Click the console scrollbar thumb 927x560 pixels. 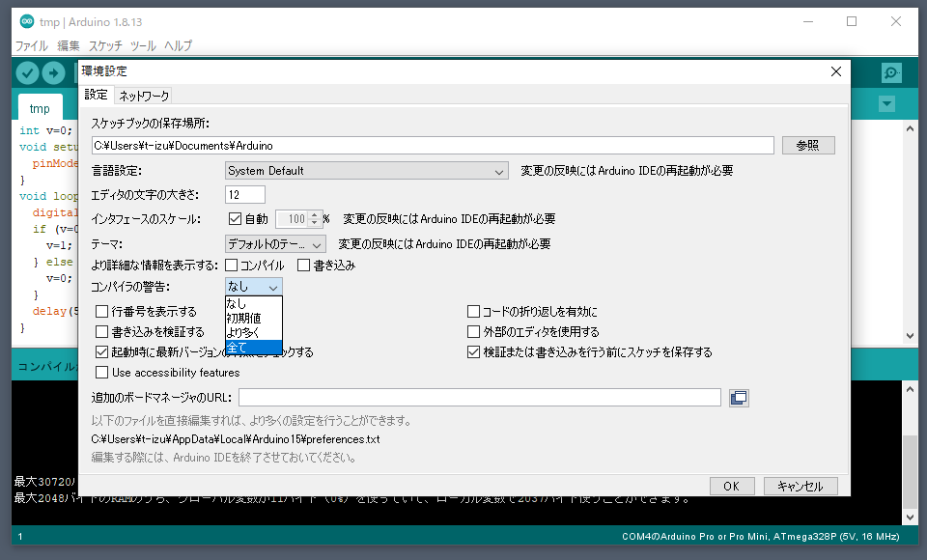pyautogui.click(x=910, y=471)
